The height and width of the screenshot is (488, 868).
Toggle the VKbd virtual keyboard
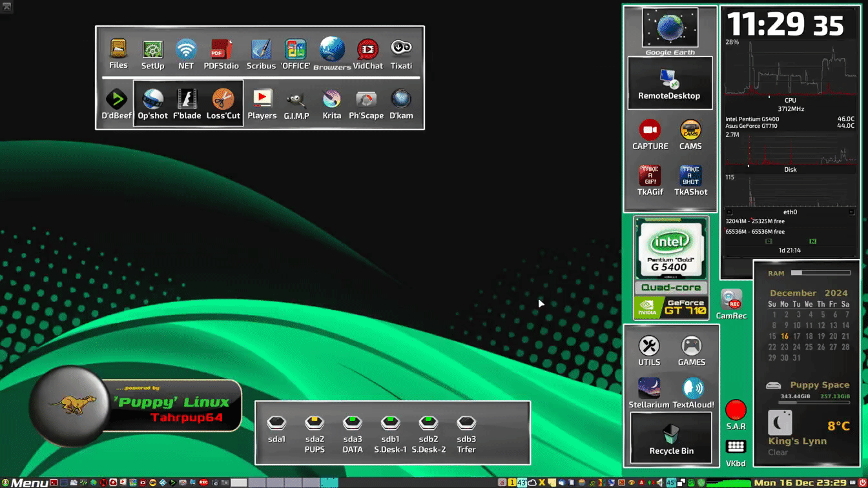[x=736, y=452]
